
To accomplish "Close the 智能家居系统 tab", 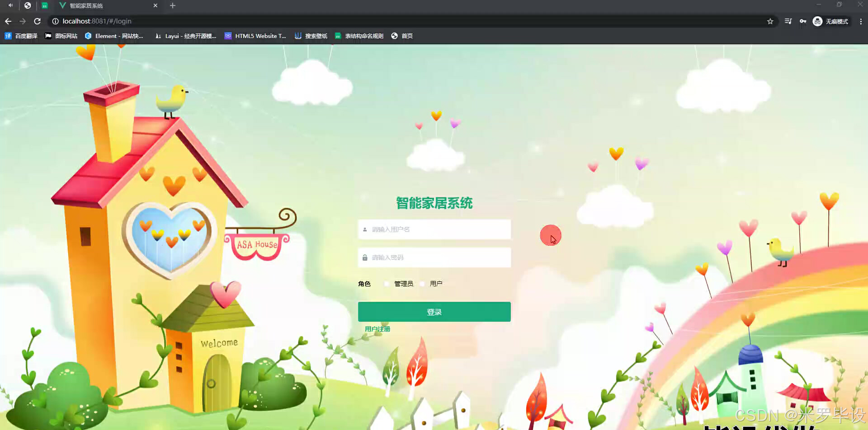I will point(156,6).
